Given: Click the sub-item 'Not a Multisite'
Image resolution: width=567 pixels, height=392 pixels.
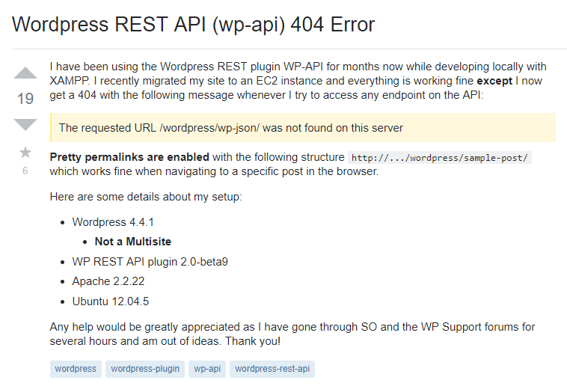Looking at the screenshot, I should 132,242.
